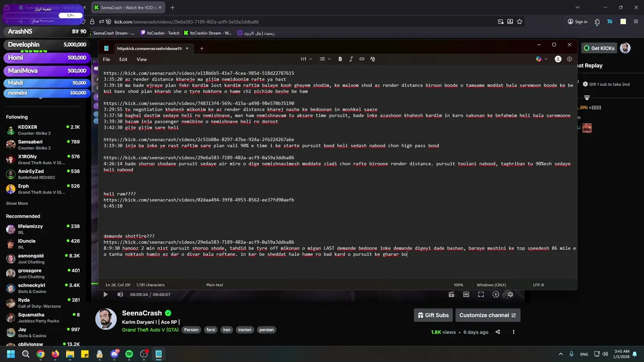Screen dimensions: 644x362
Task: Play the Kick video
Action: [105, 295]
